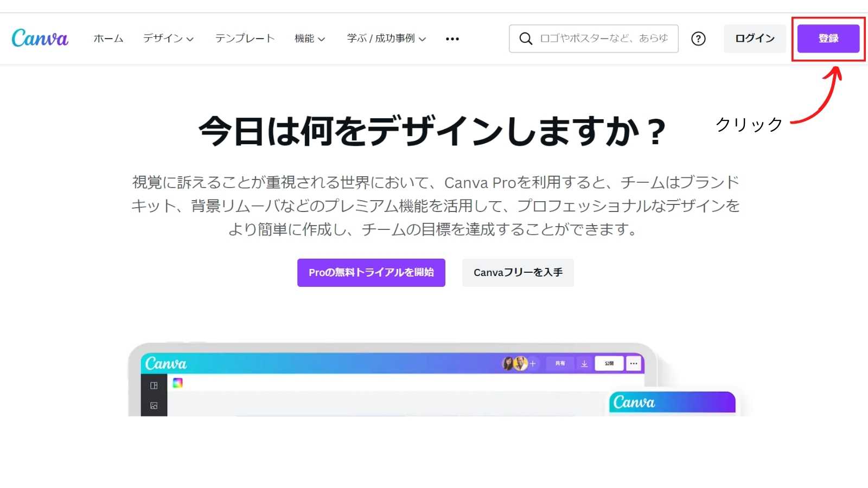Click the Canva logo in header
The width and height of the screenshot is (868, 488).
click(40, 38)
